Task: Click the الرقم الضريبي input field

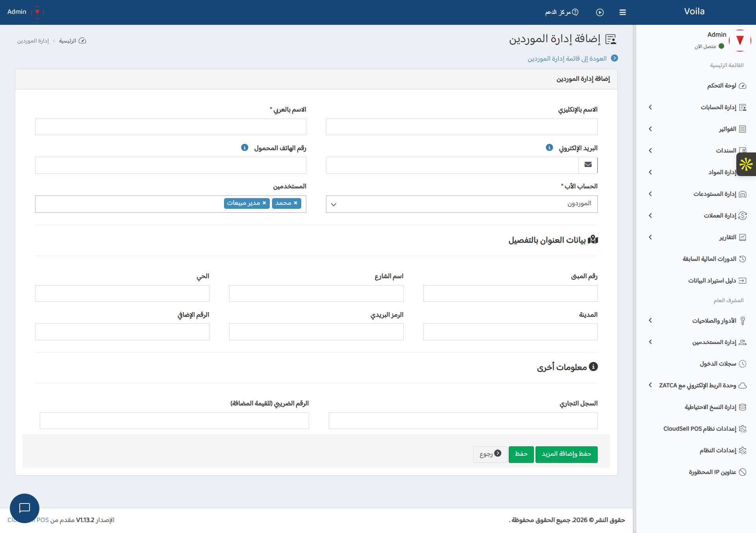Action: [x=174, y=421]
